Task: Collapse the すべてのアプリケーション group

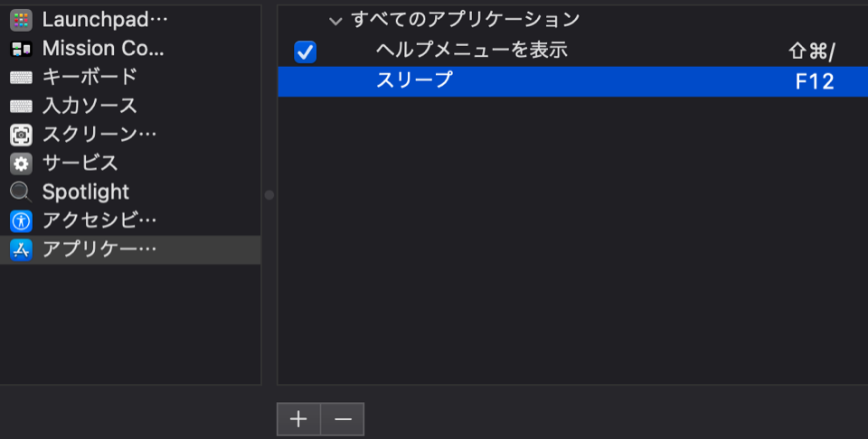Action: (336, 20)
